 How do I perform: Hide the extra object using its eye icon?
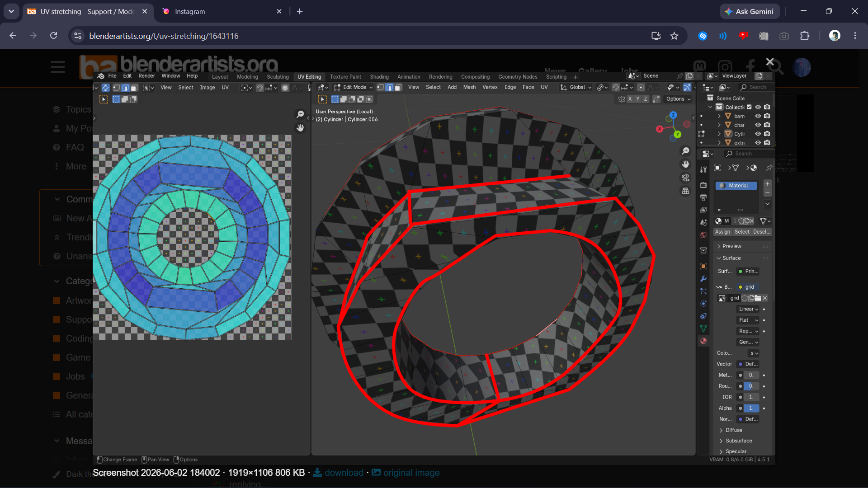coord(758,143)
